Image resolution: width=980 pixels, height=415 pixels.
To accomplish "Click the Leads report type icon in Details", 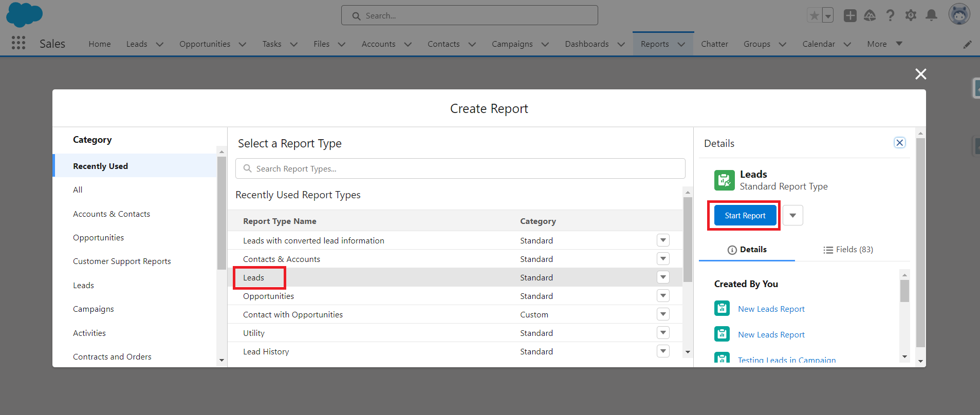I will point(724,180).
